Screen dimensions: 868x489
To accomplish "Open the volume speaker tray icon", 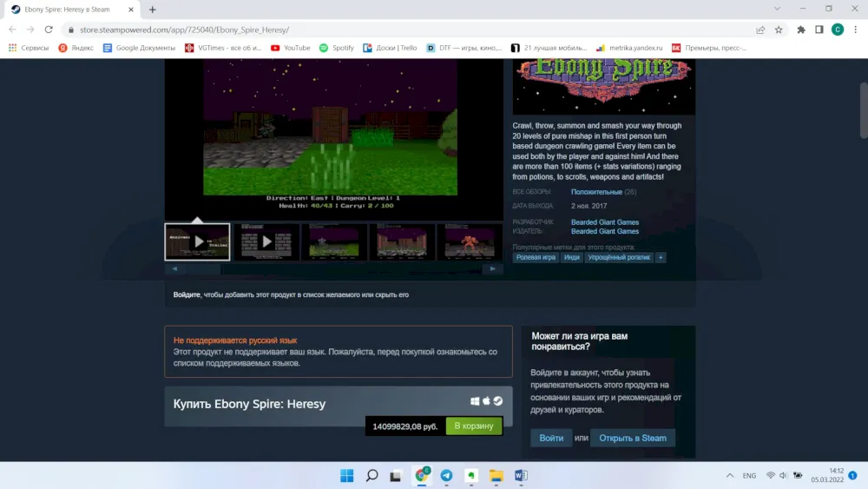I will (x=784, y=476).
